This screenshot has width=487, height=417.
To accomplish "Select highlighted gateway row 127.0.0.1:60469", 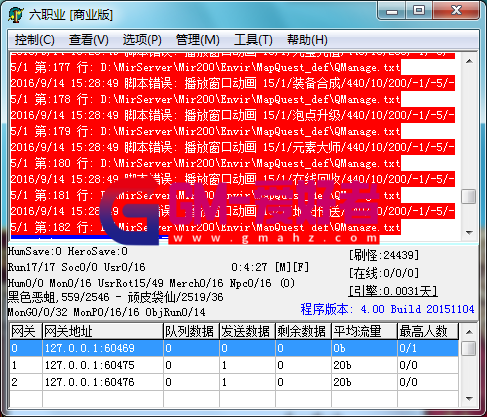I will tap(234, 348).
